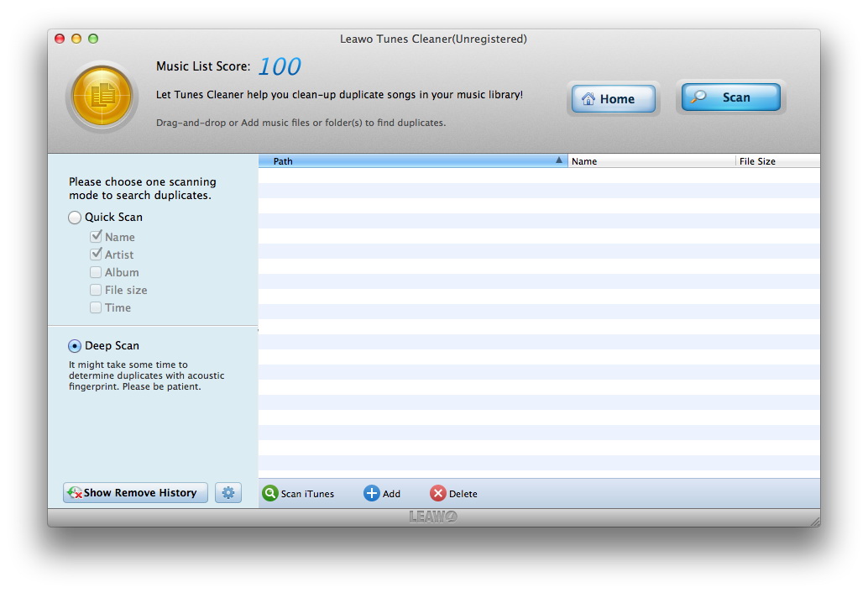Click the Scan iTunes green magnifier icon

click(269, 494)
